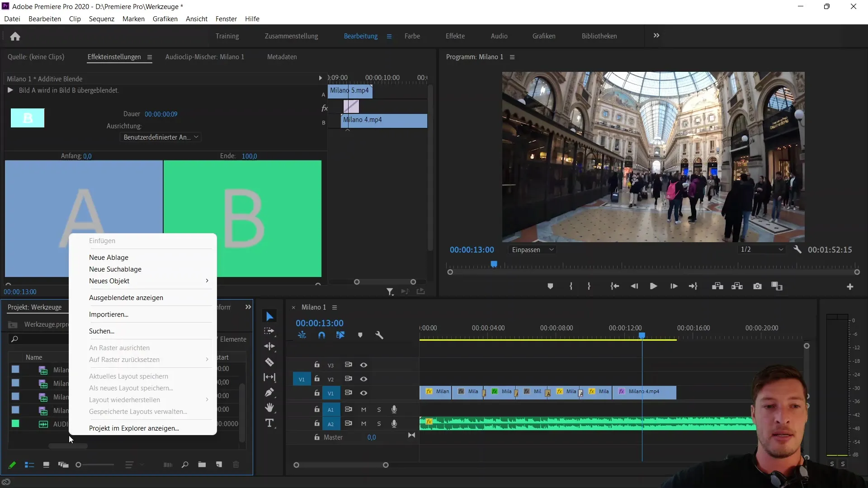Toggle insert sequences as nests
Screen dimensions: 868x488
click(302, 335)
